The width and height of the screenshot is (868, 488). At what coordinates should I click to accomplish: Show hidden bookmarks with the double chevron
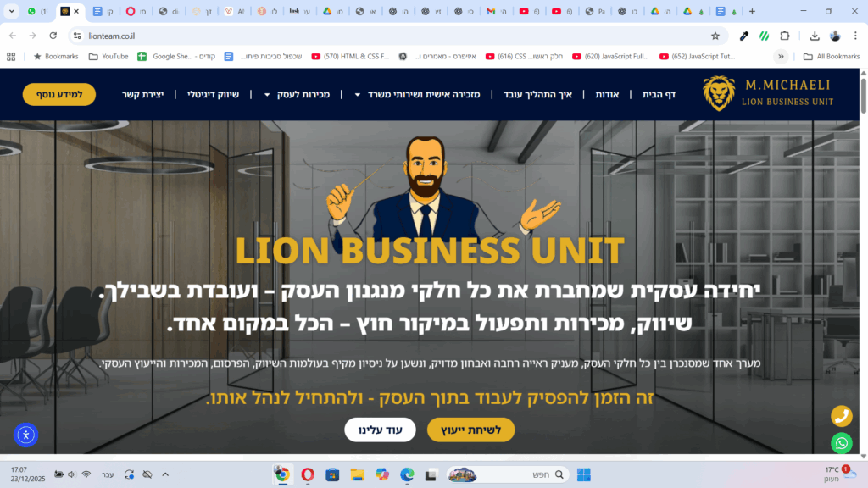(781, 57)
